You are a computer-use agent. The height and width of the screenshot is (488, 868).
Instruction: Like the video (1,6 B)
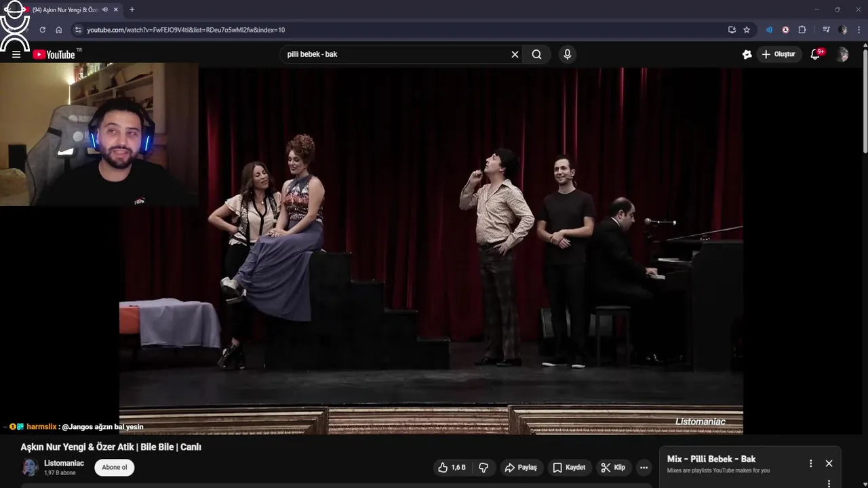point(452,468)
